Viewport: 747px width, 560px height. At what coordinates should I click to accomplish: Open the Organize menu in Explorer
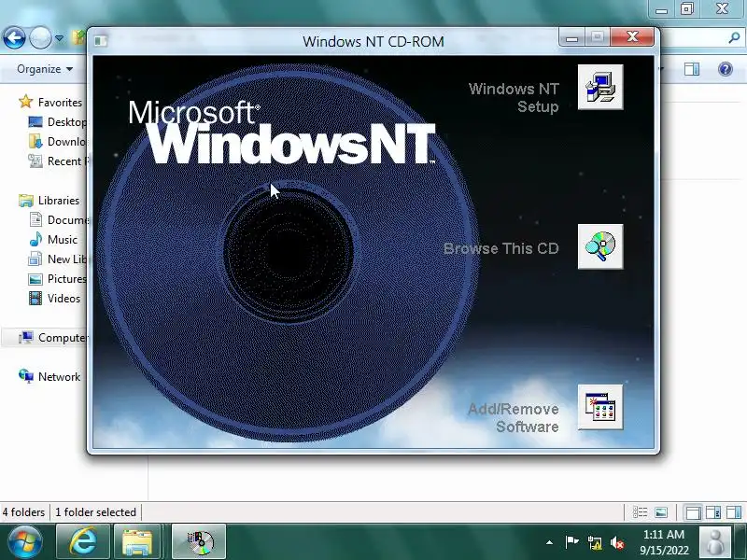[45, 69]
